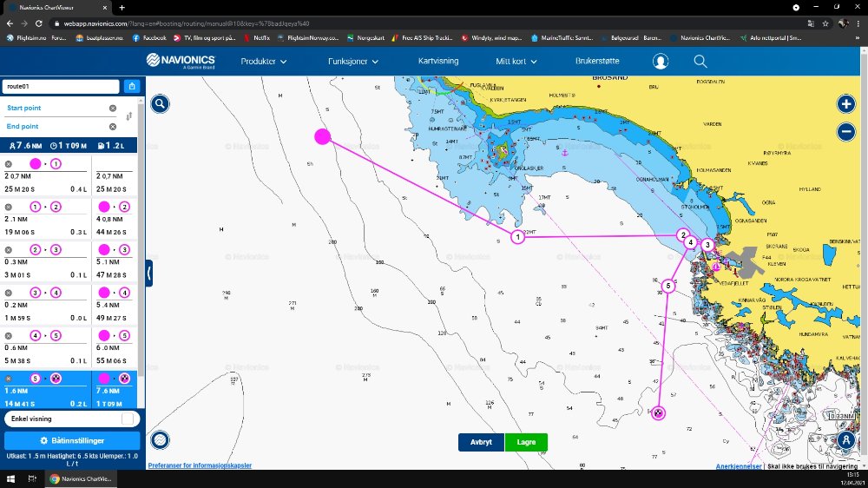Clear the End point field

click(x=113, y=127)
